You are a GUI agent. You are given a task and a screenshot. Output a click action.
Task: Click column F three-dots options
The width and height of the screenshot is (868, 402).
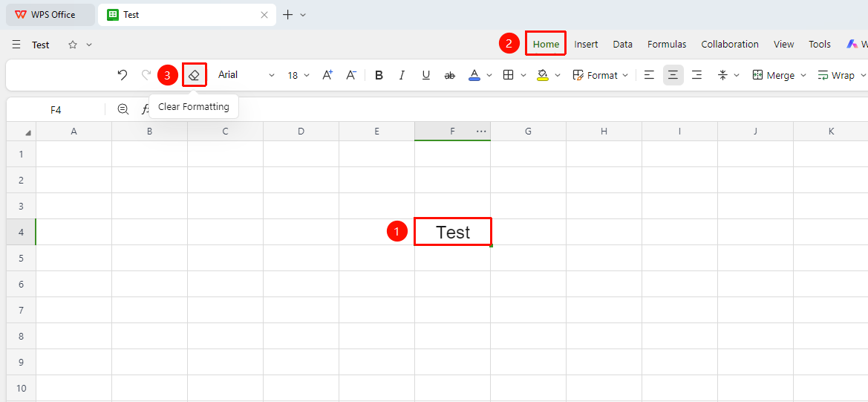point(481,132)
